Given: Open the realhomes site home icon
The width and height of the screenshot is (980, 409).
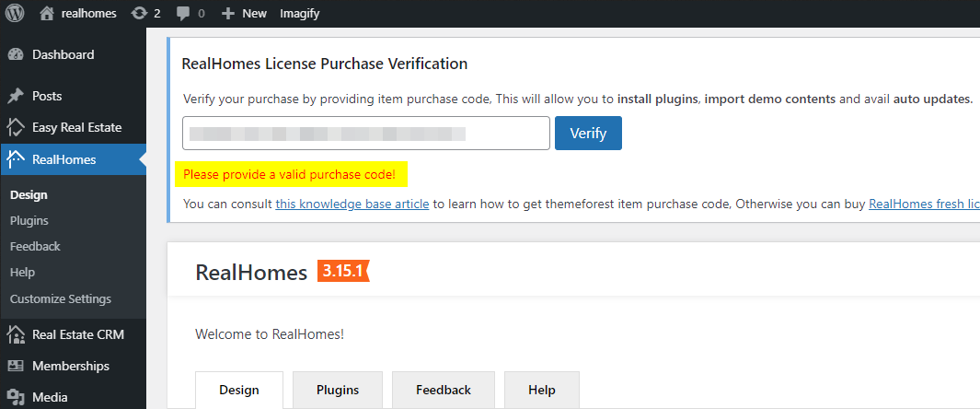Looking at the screenshot, I should point(47,13).
